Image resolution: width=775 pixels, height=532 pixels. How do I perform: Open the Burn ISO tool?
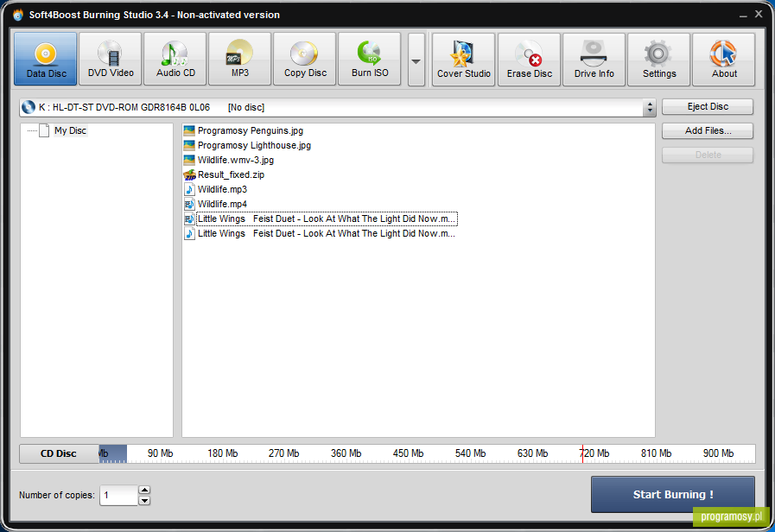click(369, 59)
